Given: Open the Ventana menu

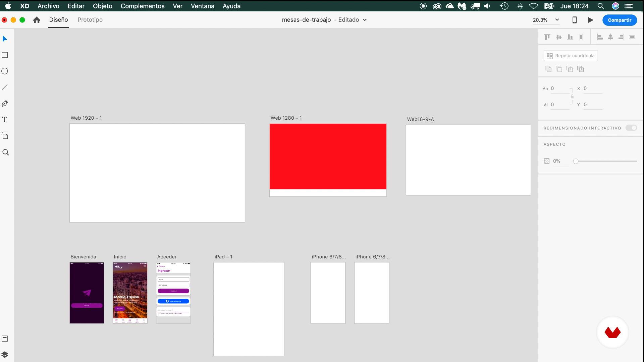Looking at the screenshot, I should tap(203, 6).
